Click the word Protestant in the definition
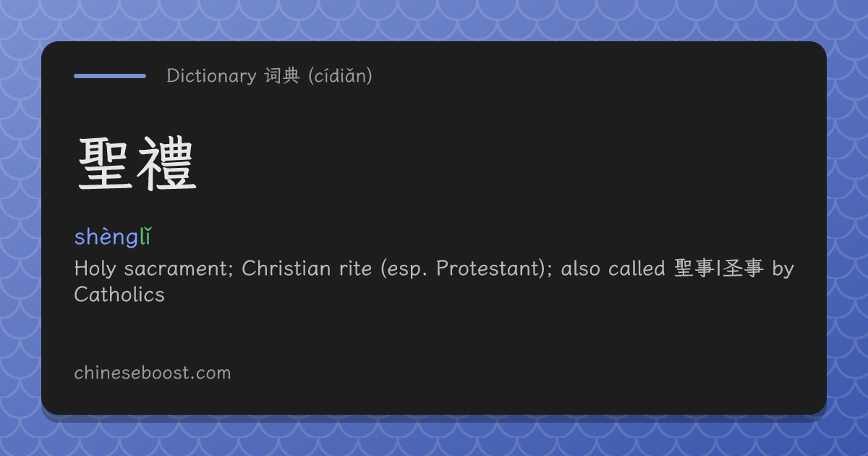 (489, 269)
